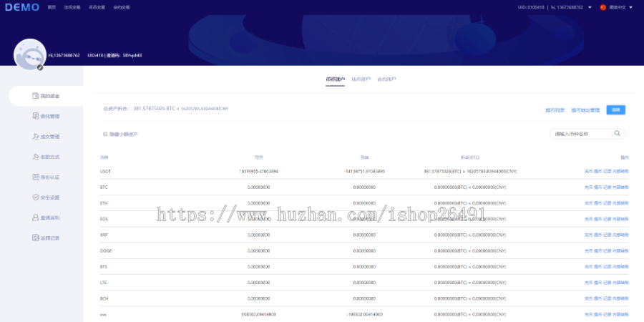The image size is (644, 322).
Task: Switch to the 法币账户 tab
Action: 361,79
